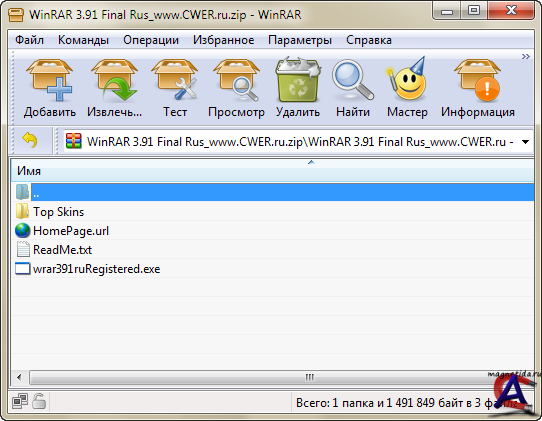
Task: Click the disk drives icon in status bar
Action: (x=20, y=401)
